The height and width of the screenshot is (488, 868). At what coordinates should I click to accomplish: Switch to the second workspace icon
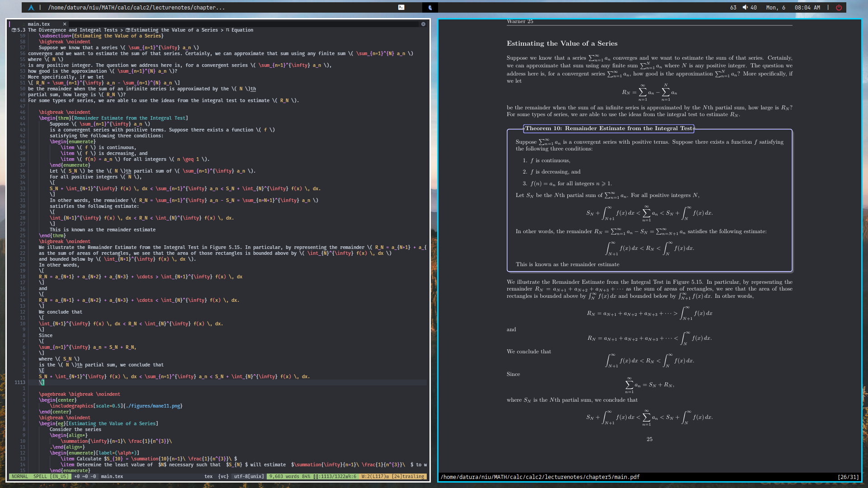[x=430, y=7]
